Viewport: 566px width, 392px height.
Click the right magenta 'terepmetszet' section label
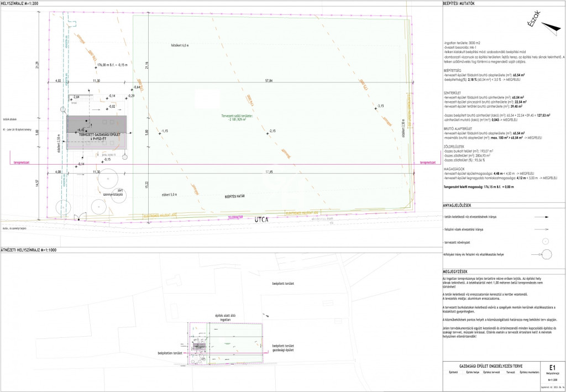427,163
